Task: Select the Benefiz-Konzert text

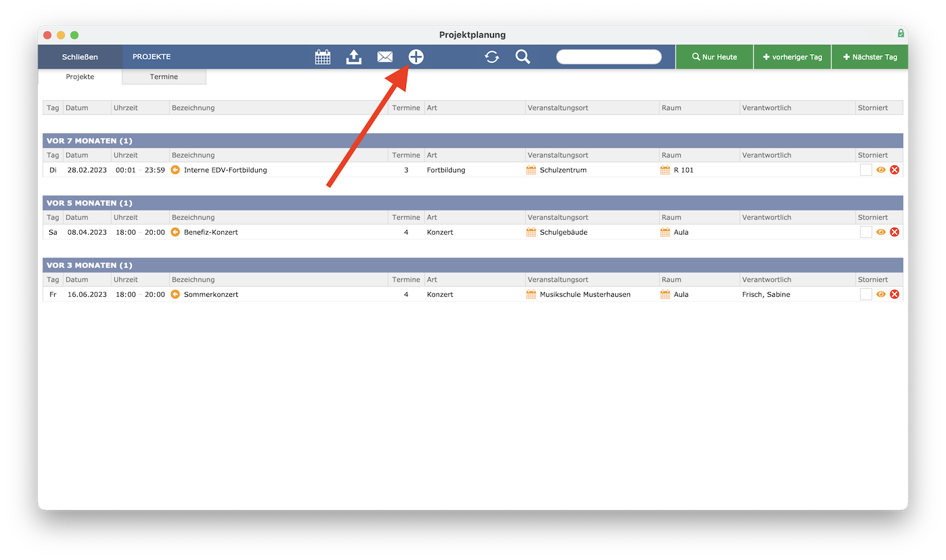Action: pyautogui.click(x=211, y=232)
